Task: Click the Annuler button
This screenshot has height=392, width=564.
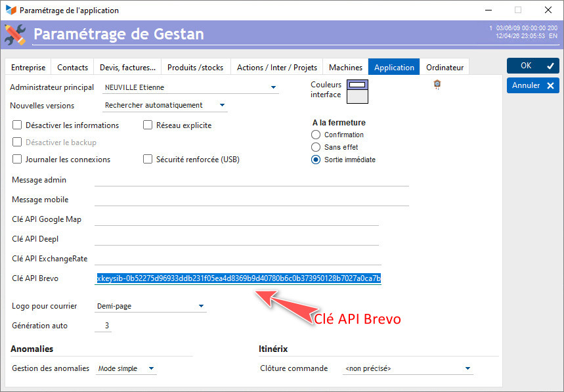Action: [532, 85]
